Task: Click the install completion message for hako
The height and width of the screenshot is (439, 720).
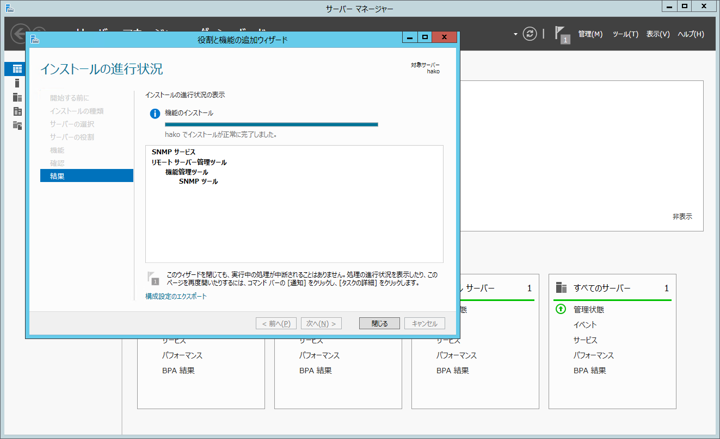Action: pos(220,135)
